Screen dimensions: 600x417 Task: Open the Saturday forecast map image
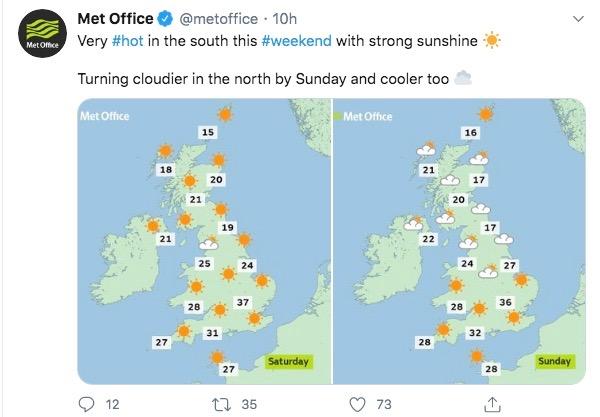(204, 241)
